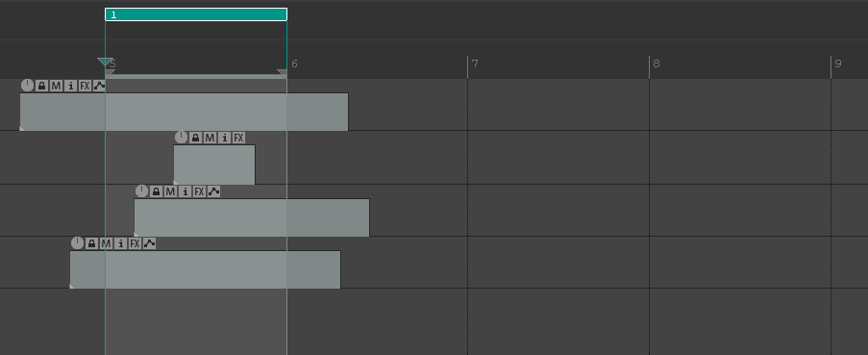Viewport: 868px width, 355px height.
Task: Click the volume knob on the third track clip
Action: (141, 191)
